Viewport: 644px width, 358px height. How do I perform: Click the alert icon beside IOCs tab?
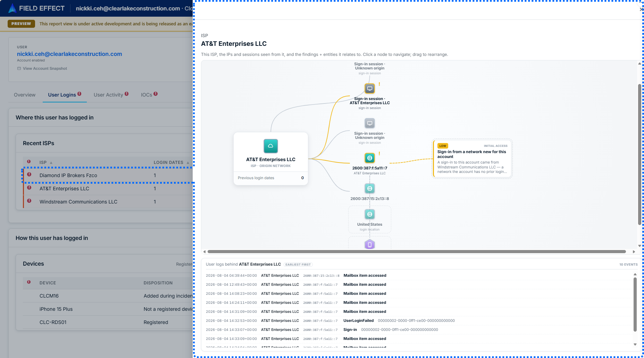[x=156, y=94]
